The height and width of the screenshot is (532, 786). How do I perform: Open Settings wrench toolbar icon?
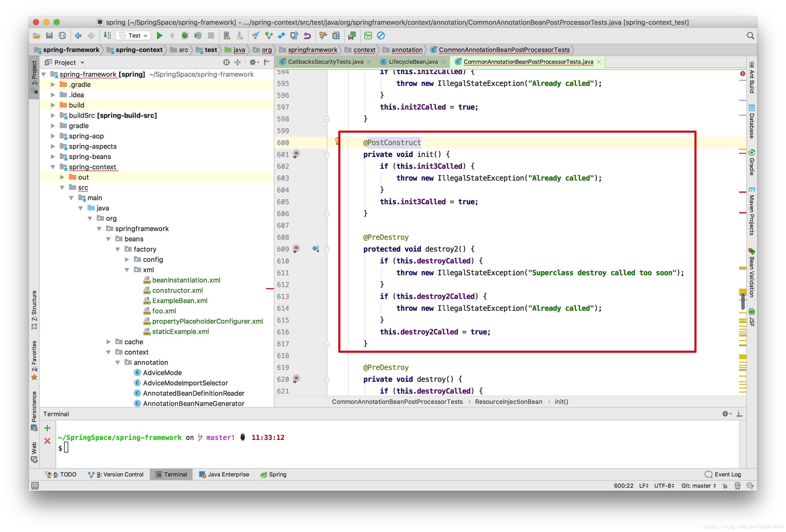323,36
